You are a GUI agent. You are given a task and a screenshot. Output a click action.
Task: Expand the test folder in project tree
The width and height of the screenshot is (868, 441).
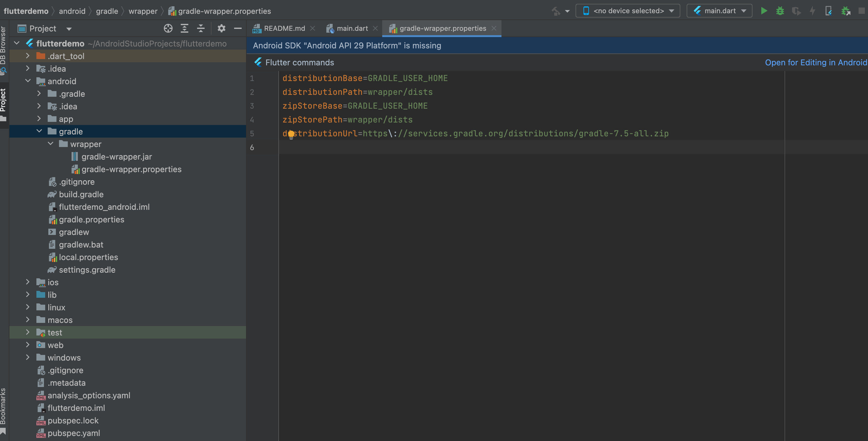point(27,332)
